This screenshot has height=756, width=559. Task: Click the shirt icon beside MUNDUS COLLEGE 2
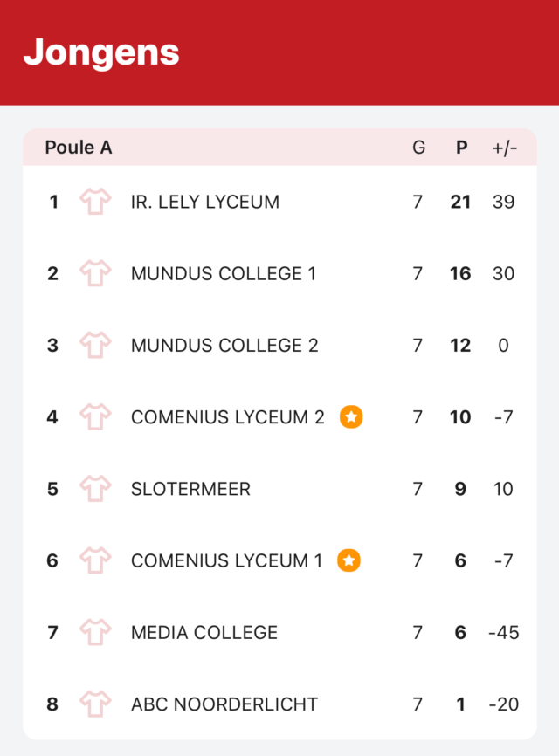point(95,345)
